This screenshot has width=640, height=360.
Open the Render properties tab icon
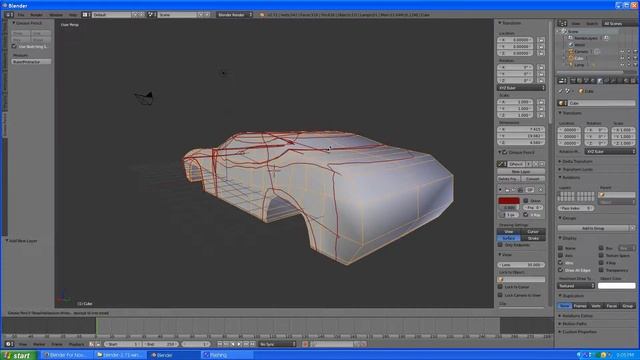pos(573,81)
